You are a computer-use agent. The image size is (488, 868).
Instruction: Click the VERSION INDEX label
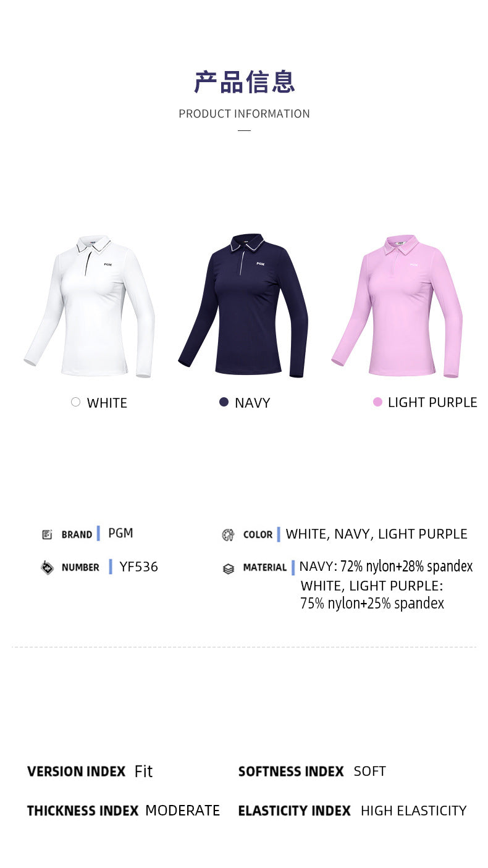tap(77, 771)
